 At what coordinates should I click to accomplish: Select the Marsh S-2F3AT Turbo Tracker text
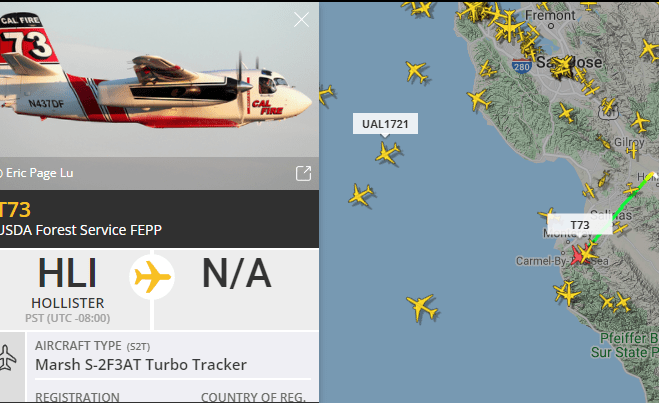141,365
